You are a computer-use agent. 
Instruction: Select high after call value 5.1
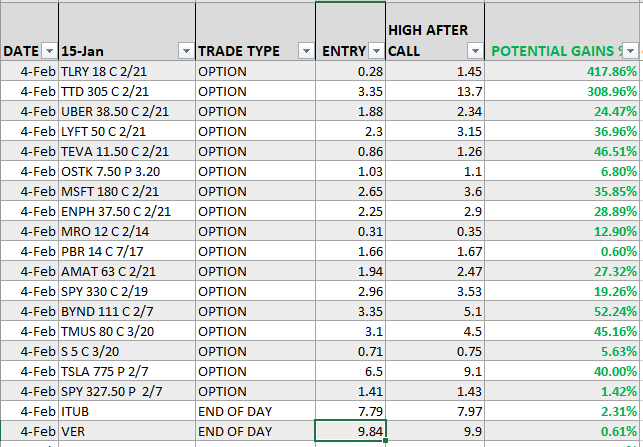pos(435,311)
